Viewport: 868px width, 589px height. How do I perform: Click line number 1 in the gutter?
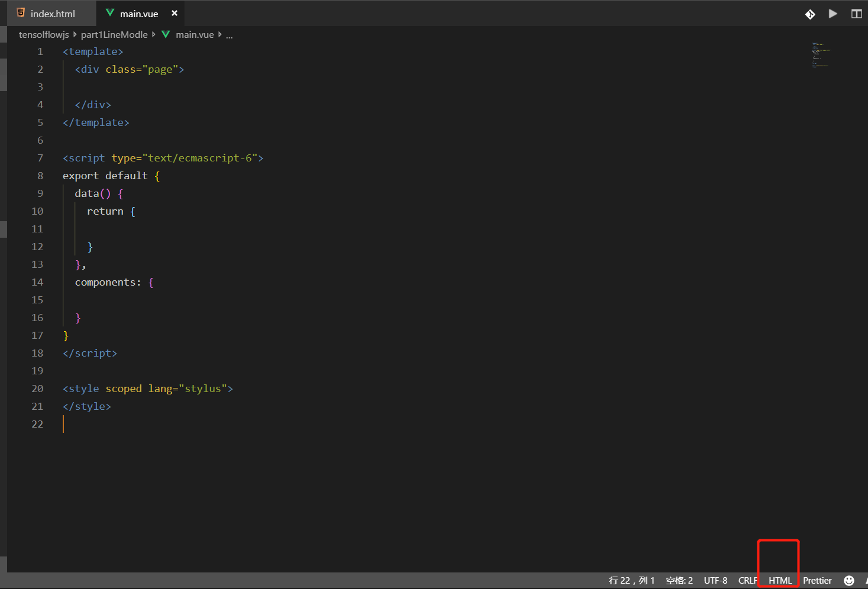40,51
